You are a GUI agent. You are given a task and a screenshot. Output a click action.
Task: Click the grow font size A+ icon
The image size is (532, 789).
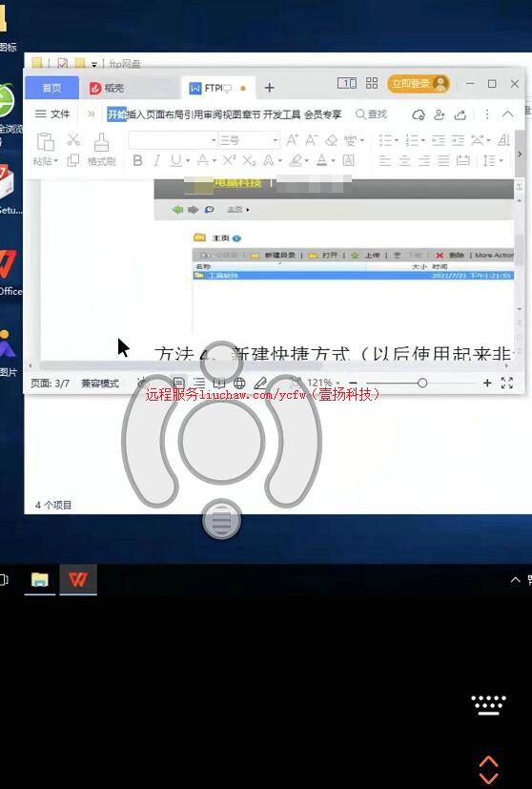(x=292, y=140)
